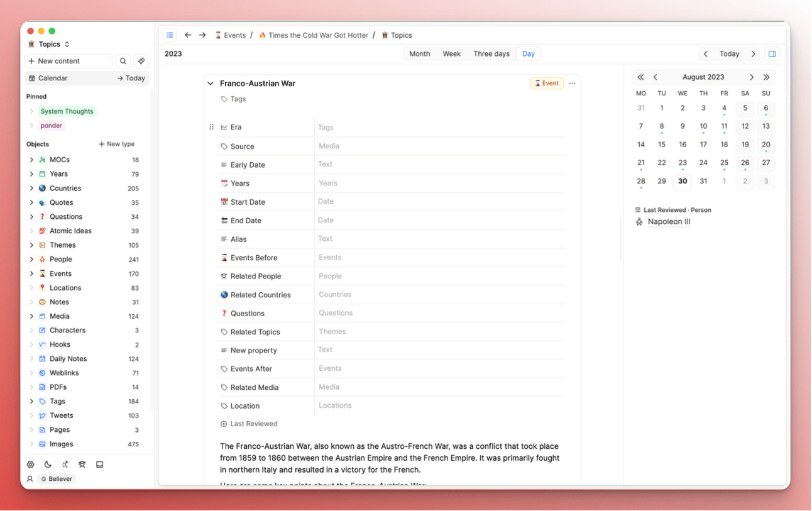Click the Questions icon in sidebar
This screenshot has height=511, width=812.
click(42, 217)
